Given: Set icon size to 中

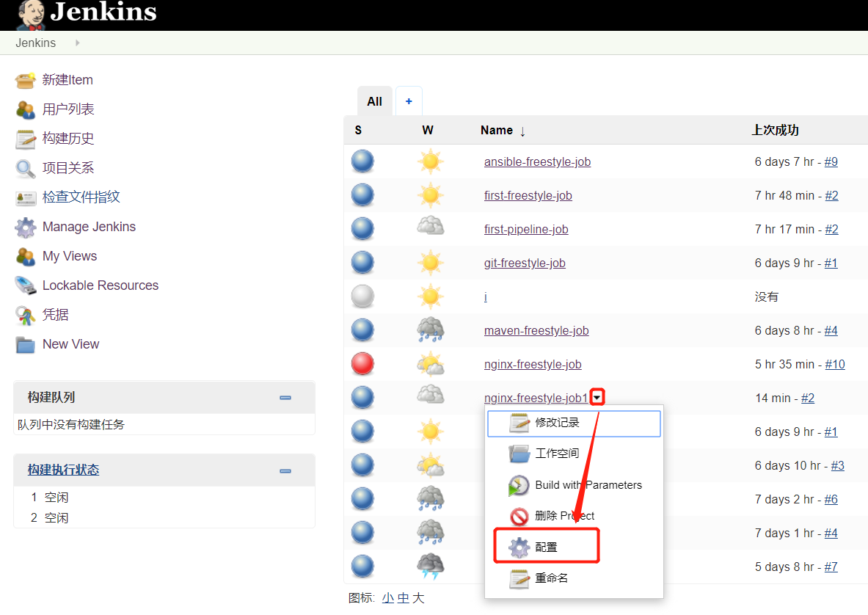Looking at the screenshot, I should [403, 598].
